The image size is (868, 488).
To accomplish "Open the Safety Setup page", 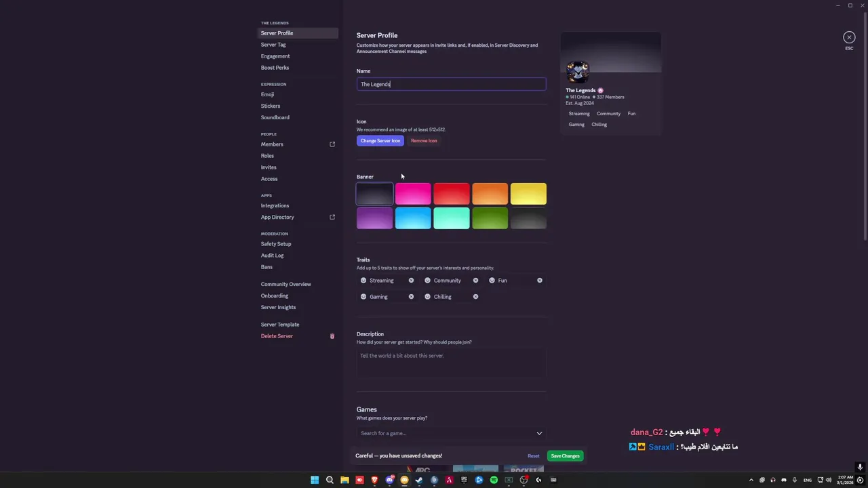I will point(276,244).
